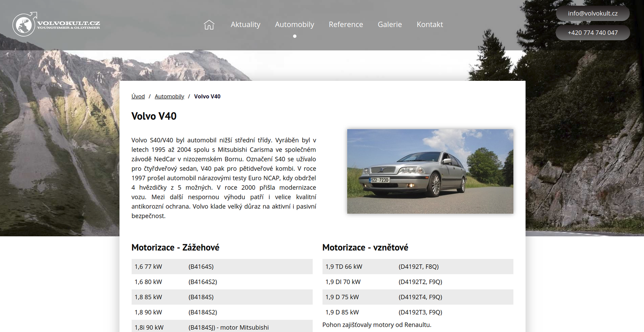The width and height of the screenshot is (644, 332).
Task: Select the (D4192T2, F9Q) cell
Action: [x=454, y=282]
